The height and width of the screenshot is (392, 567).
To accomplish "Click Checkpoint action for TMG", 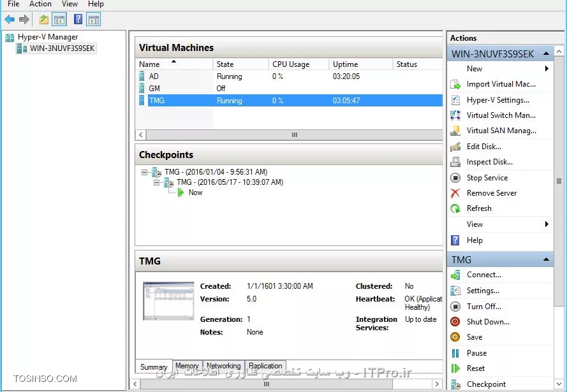I will [x=487, y=384].
